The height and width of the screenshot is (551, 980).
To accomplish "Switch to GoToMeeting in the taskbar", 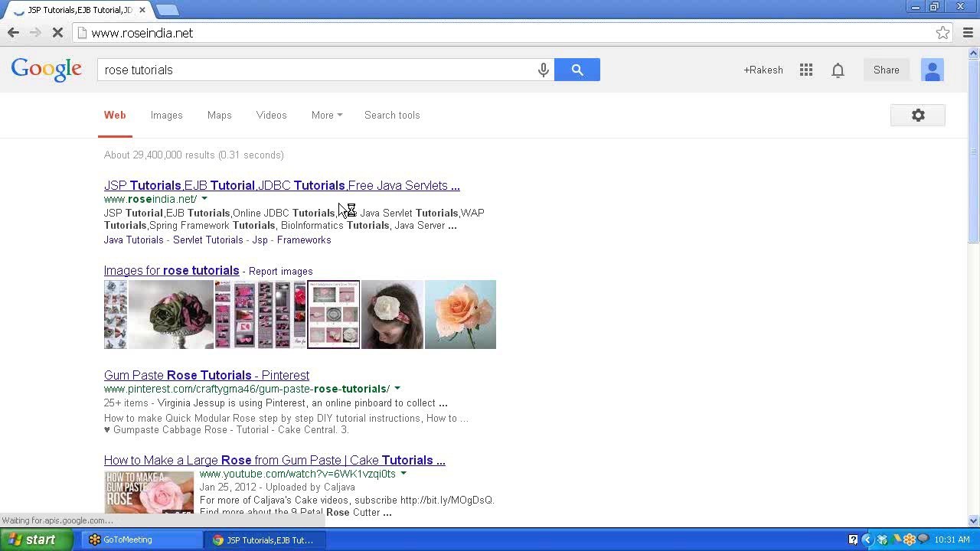I will tap(142, 540).
